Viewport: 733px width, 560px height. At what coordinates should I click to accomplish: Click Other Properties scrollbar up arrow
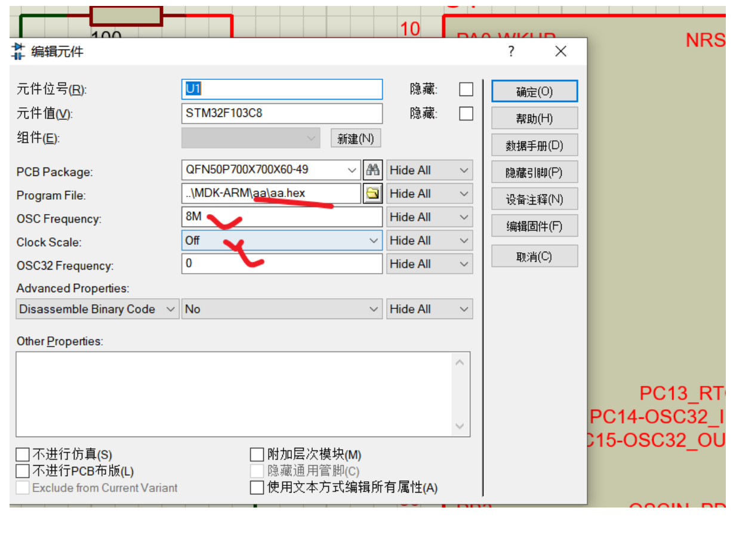pos(460,362)
